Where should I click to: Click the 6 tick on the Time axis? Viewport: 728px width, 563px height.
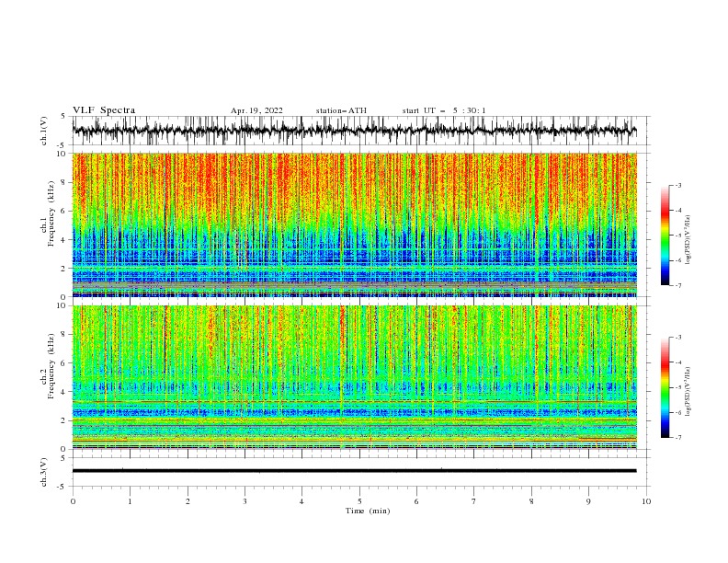416,501
